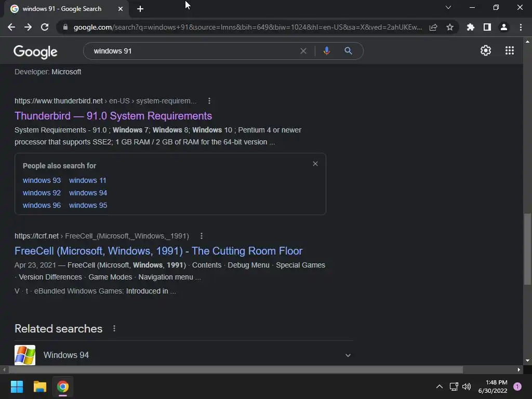The height and width of the screenshot is (399, 532).
Task: Close the 'People also search for' box
Action: pos(315,164)
